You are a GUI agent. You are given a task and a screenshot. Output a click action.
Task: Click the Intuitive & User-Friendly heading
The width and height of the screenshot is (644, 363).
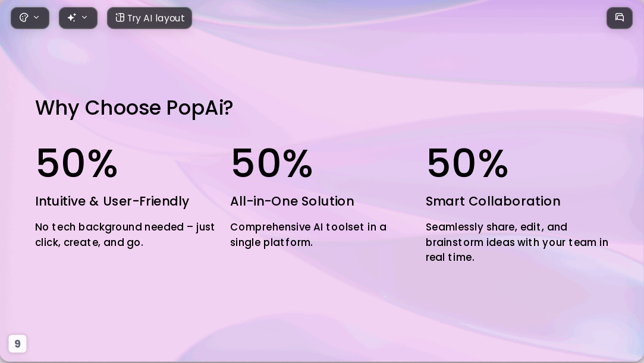click(112, 201)
